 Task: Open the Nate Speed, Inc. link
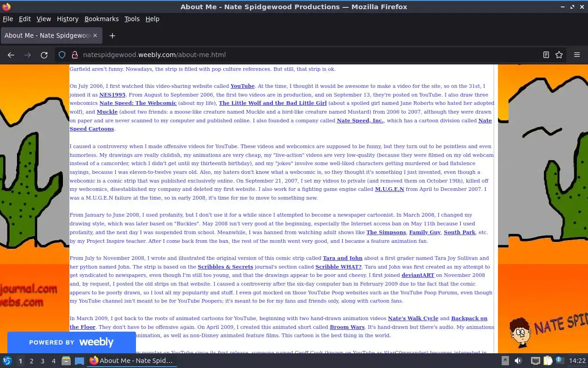(360, 121)
